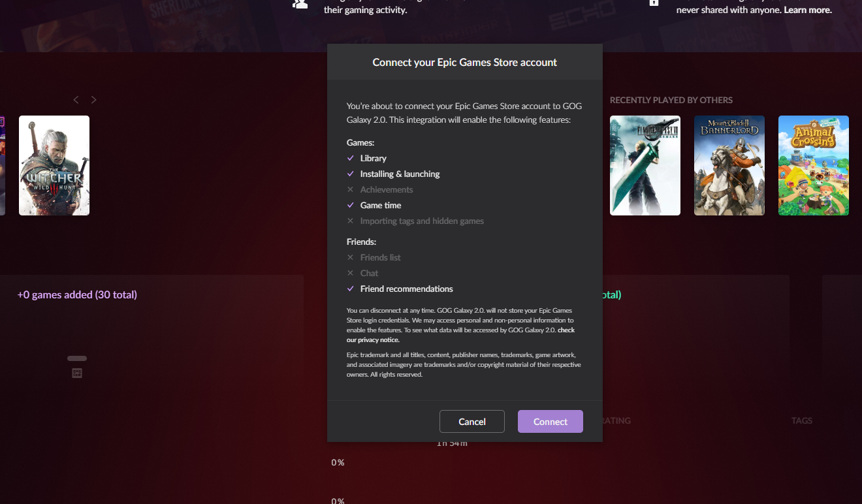The image size is (862, 504).
Task: Click 'Importing tags and hidden games' text
Action: pos(422,221)
